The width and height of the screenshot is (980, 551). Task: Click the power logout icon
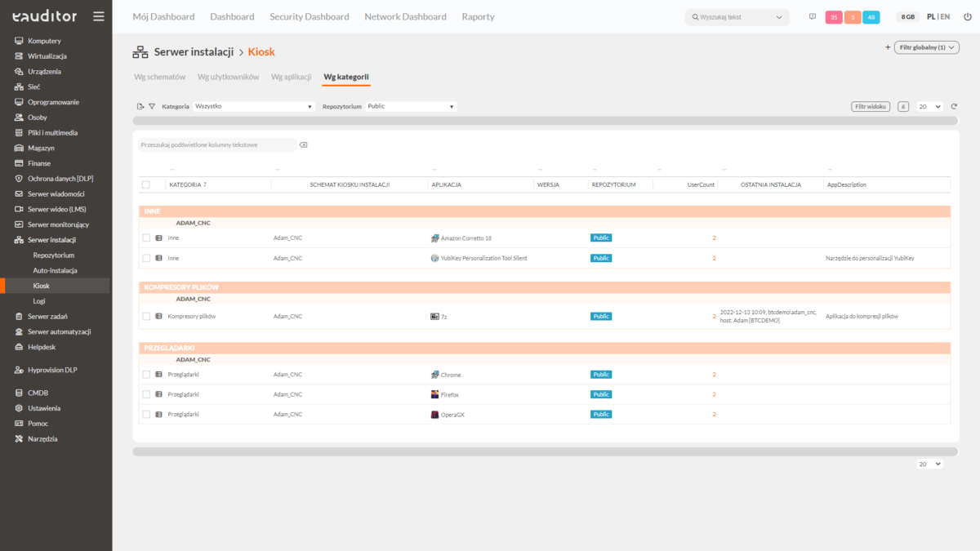click(x=968, y=16)
